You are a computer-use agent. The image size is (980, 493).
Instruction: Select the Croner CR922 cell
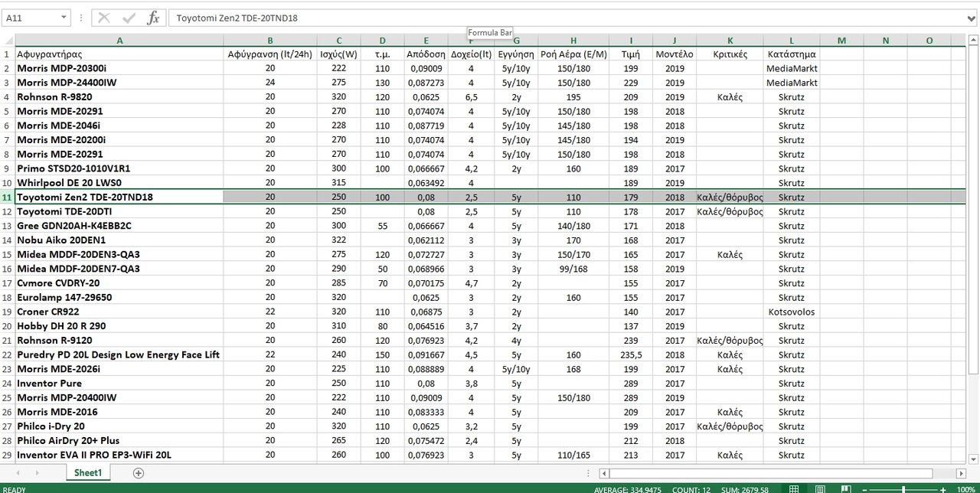(119, 312)
